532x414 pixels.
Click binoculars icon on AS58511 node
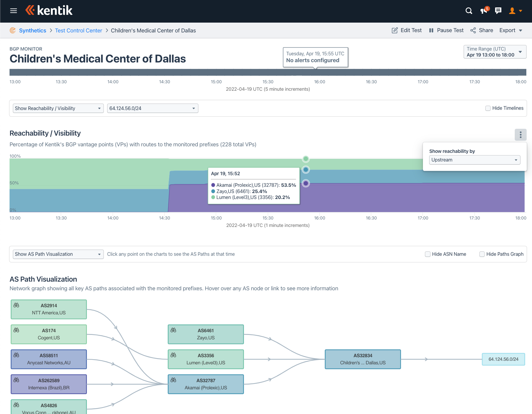click(x=16, y=355)
